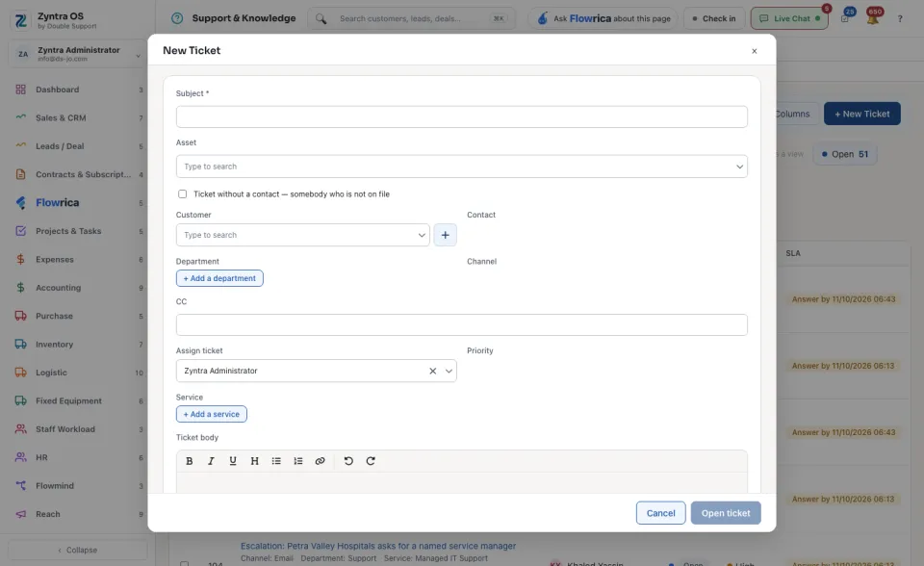The width and height of the screenshot is (924, 566).
Task: Click the Logistic icon in sidebar
Action: [20, 373]
